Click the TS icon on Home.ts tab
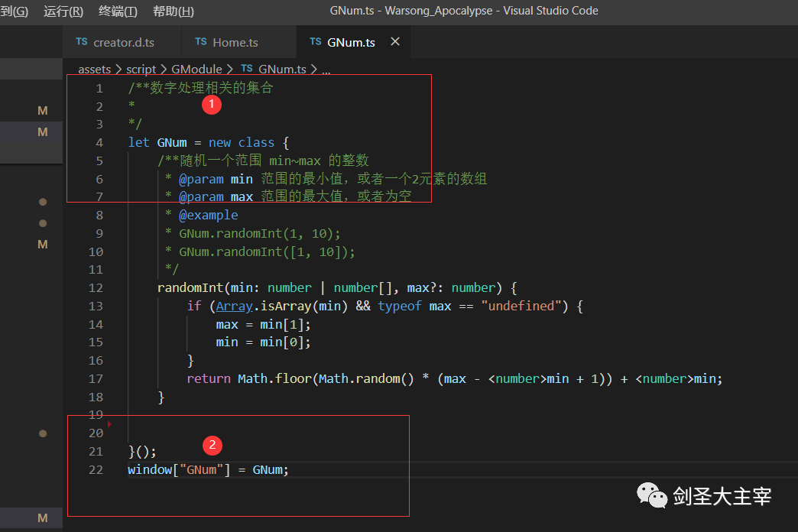 [x=200, y=42]
